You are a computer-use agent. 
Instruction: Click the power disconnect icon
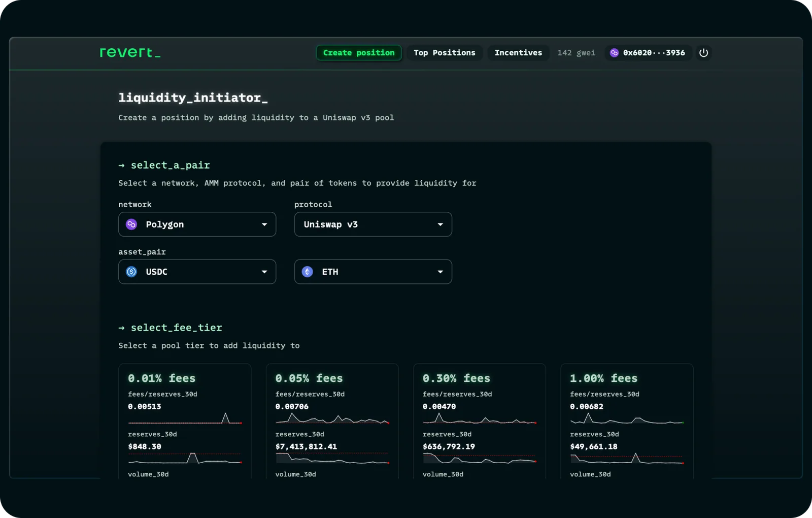pyautogui.click(x=703, y=53)
